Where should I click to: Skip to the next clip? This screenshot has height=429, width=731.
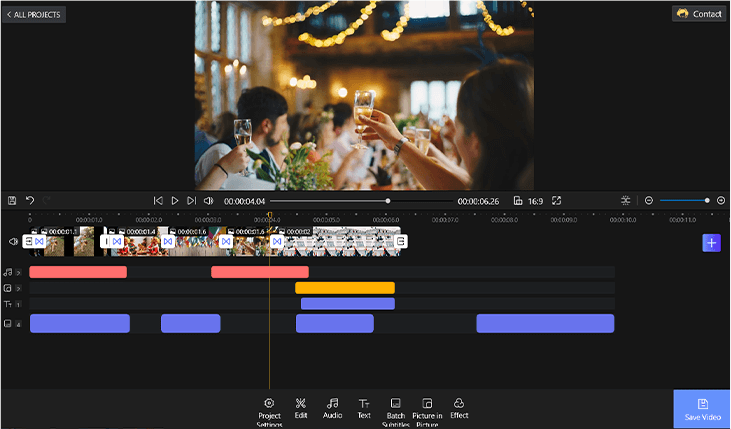[x=192, y=201]
